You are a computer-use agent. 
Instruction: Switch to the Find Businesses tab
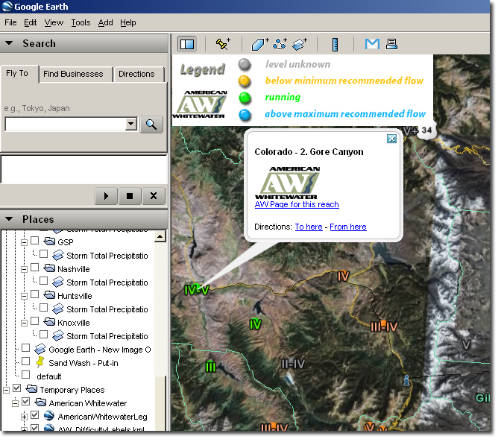pyautogui.click(x=73, y=74)
